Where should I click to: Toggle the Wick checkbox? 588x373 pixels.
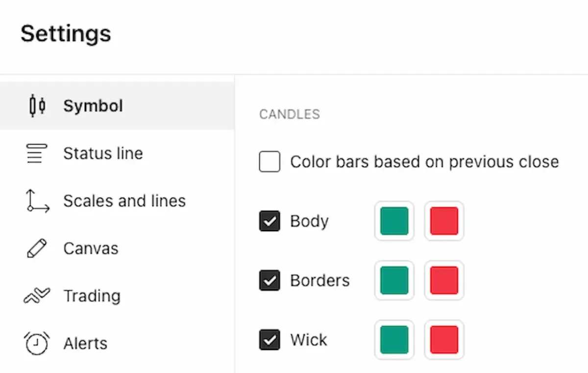pos(269,340)
